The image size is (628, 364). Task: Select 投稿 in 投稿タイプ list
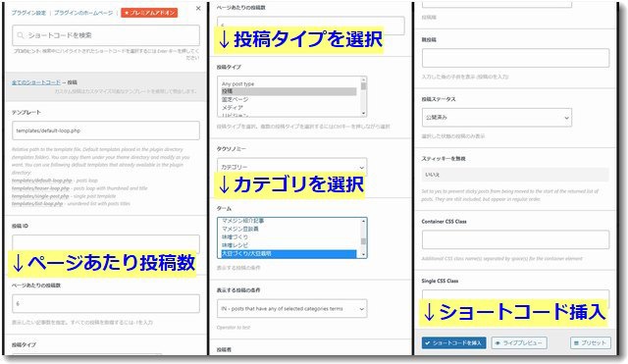click(x=288, y=91)
